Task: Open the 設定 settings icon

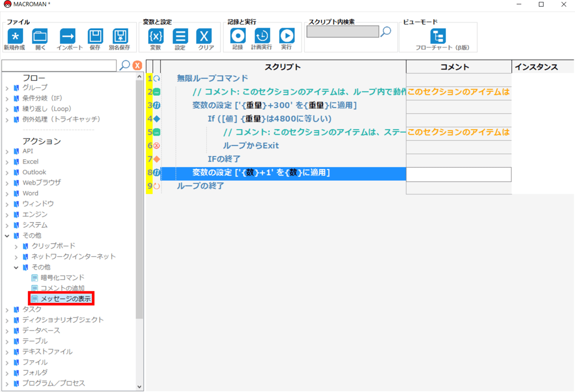Action: pos(180,36)
